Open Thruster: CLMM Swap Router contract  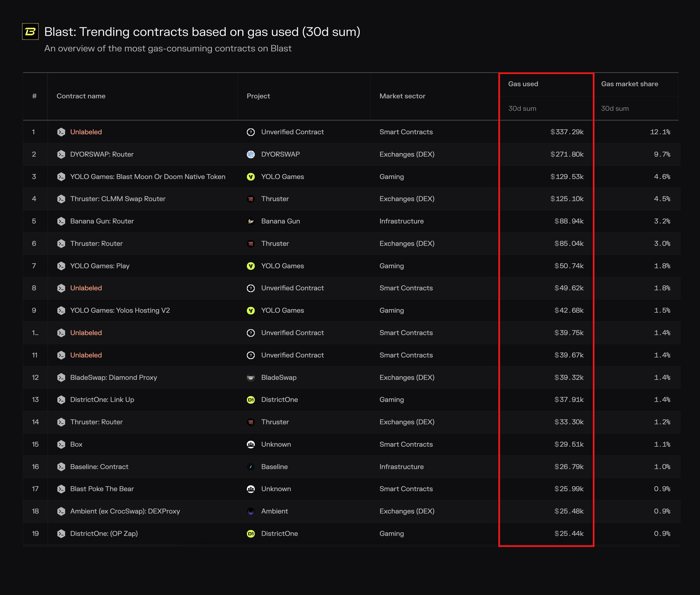(118, 199)
